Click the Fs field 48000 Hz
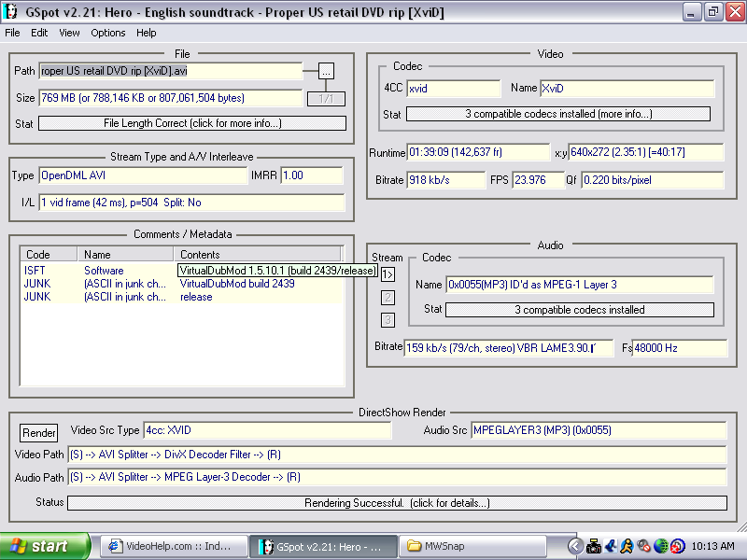Image resolution: width=747 pixels, height=560 pixels. (680, 348)
